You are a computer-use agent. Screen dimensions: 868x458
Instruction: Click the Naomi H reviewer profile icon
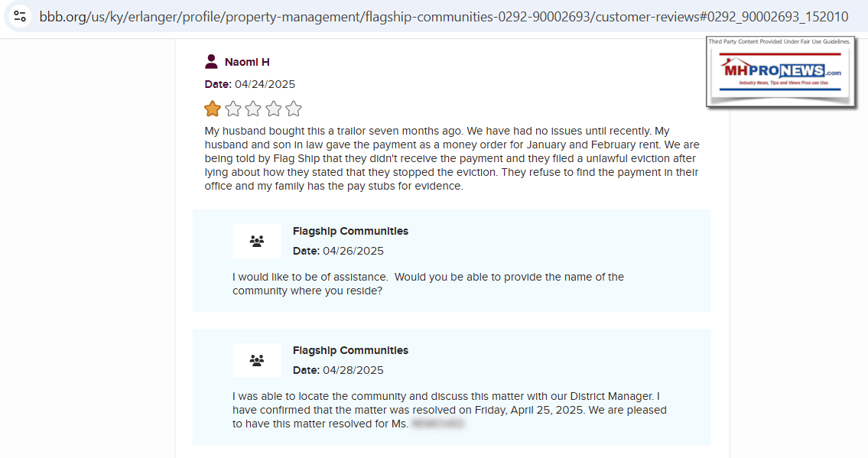click(x=212, y=62)
